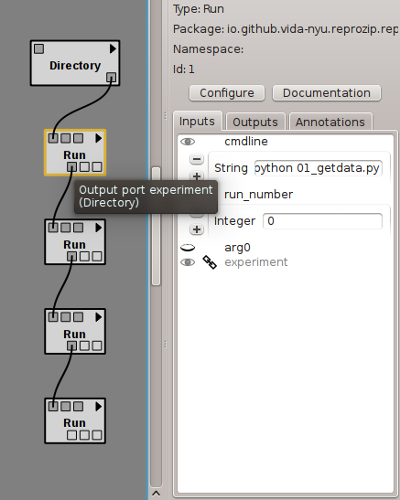Click first output port of bottom Run module
This screenshot has height=500, width=400.
coord(72,435)
